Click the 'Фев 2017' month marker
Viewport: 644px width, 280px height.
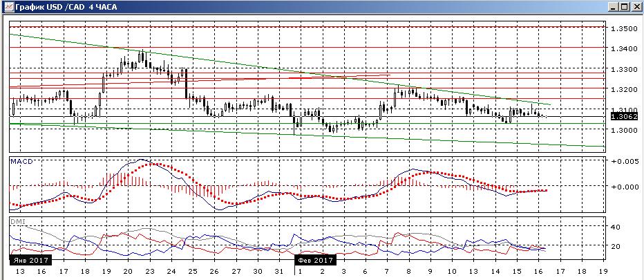[316, 260]
